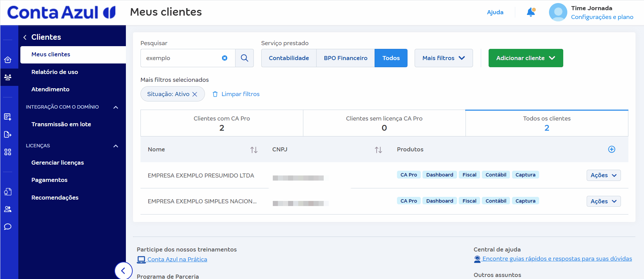Click the Ajuda link
Screen dimensions: 644x279
[495, 12]
